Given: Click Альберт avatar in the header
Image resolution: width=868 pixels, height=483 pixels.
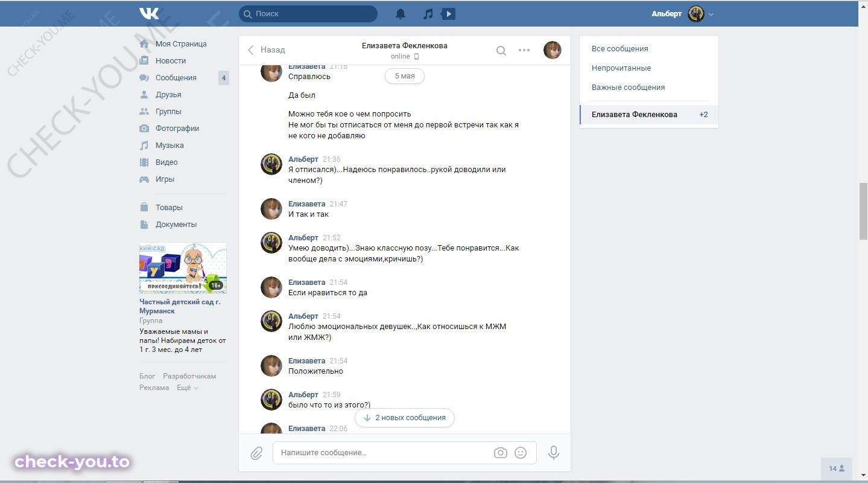Looking at the screenshot, I should 696,13.
